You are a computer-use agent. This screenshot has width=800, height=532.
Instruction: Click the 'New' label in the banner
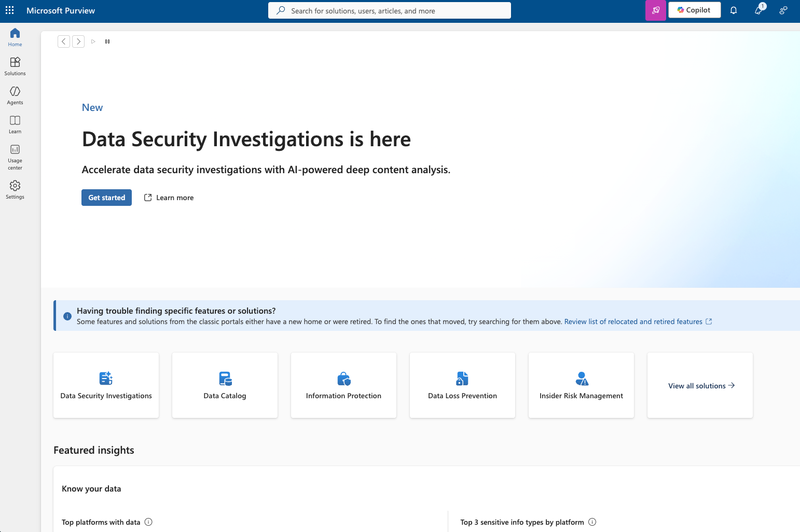coord(92,107)
